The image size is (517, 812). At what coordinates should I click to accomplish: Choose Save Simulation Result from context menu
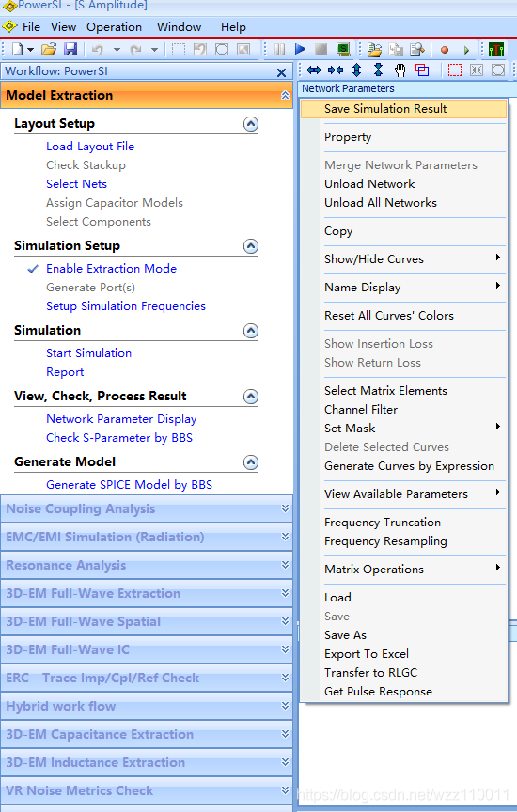click(403, 109)
